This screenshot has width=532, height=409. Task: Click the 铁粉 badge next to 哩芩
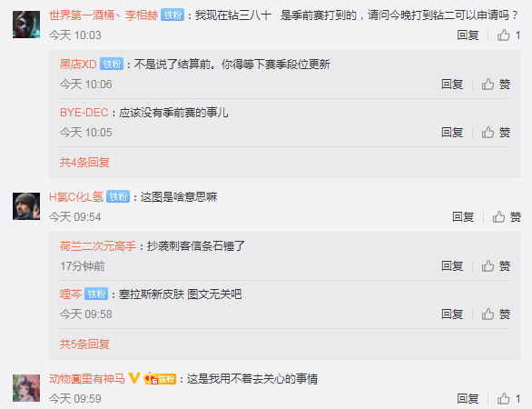[x=96, y=294]
